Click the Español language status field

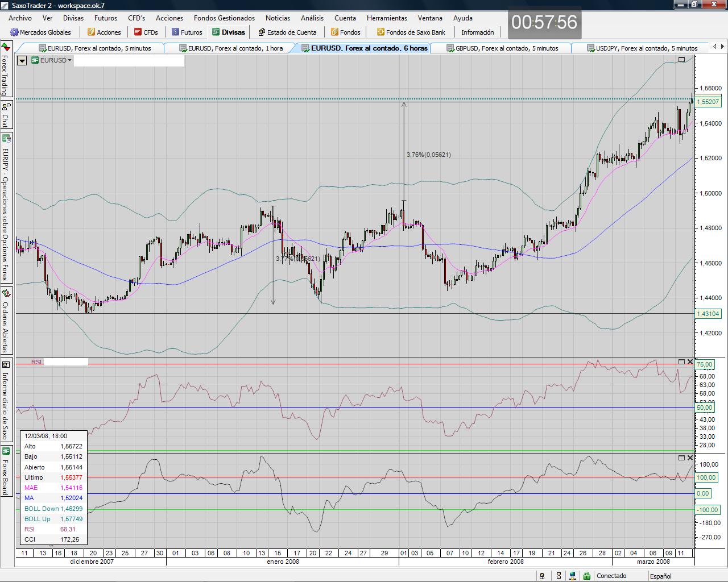click(x=660, y=576)
